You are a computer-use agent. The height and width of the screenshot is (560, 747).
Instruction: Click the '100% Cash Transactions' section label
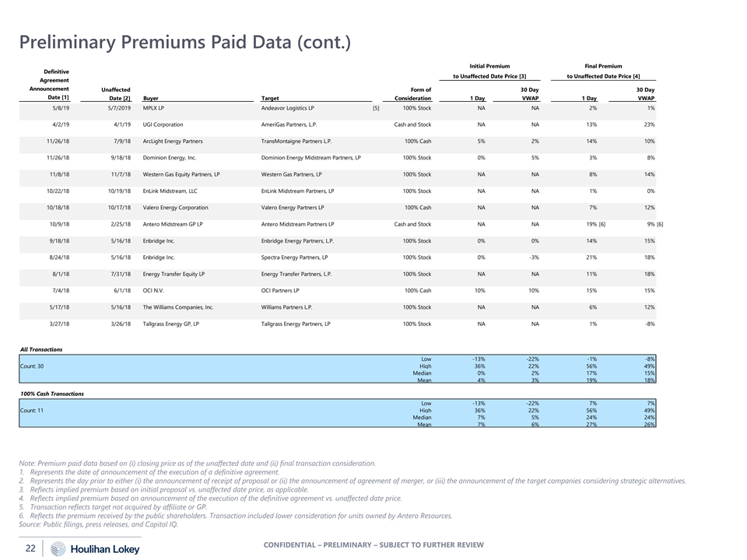[x=52, y=394]
